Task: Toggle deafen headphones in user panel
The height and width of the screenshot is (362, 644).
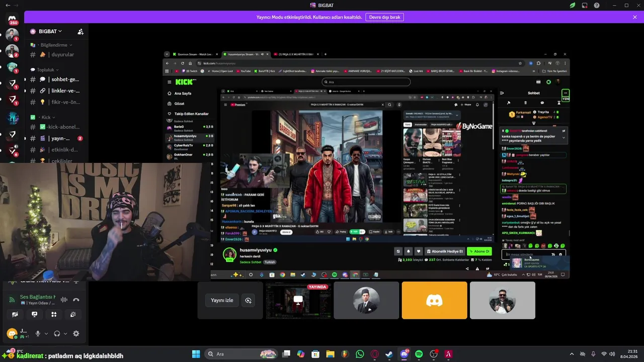Action: [57, 333]
